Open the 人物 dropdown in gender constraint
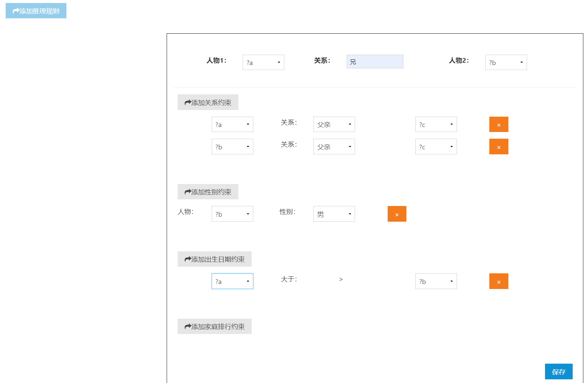Screen dimensions: 588x383 pos(232,214)
